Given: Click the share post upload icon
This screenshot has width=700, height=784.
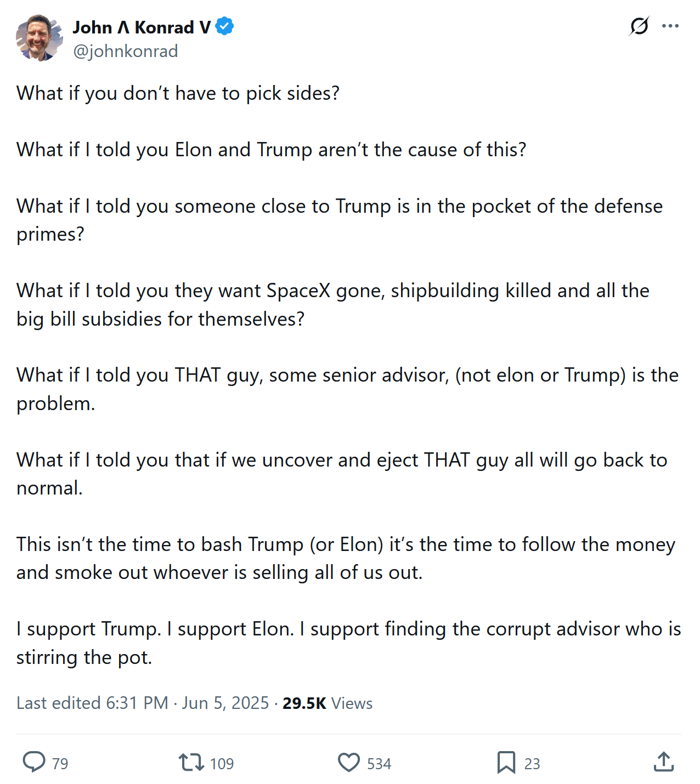Looking at the screenshot, I should pyautogui.click(x=664, y=762).
